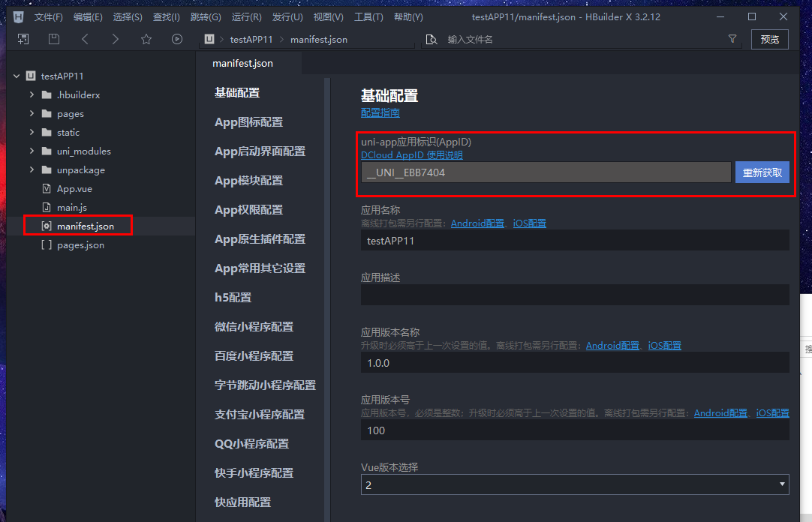This screenshot has height=522, width=812.
Task: Click the New File icon on toolbar
Action: coord(23,38)
